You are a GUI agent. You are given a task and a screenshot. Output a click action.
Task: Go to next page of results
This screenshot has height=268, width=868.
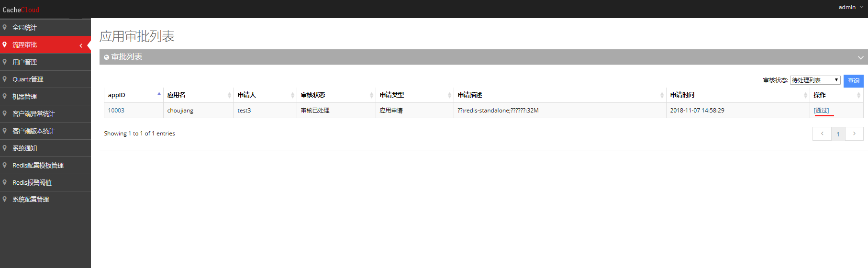(x=854, y=134)
